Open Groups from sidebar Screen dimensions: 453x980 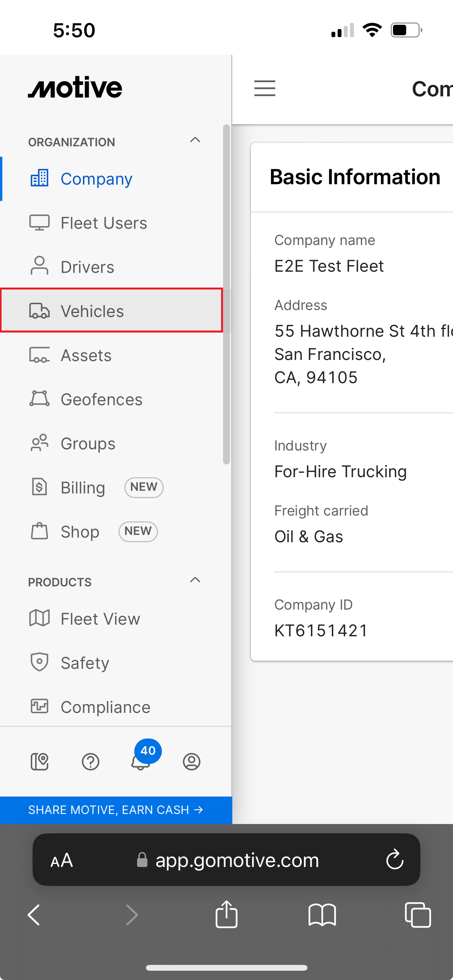click(x=112, y=444)
